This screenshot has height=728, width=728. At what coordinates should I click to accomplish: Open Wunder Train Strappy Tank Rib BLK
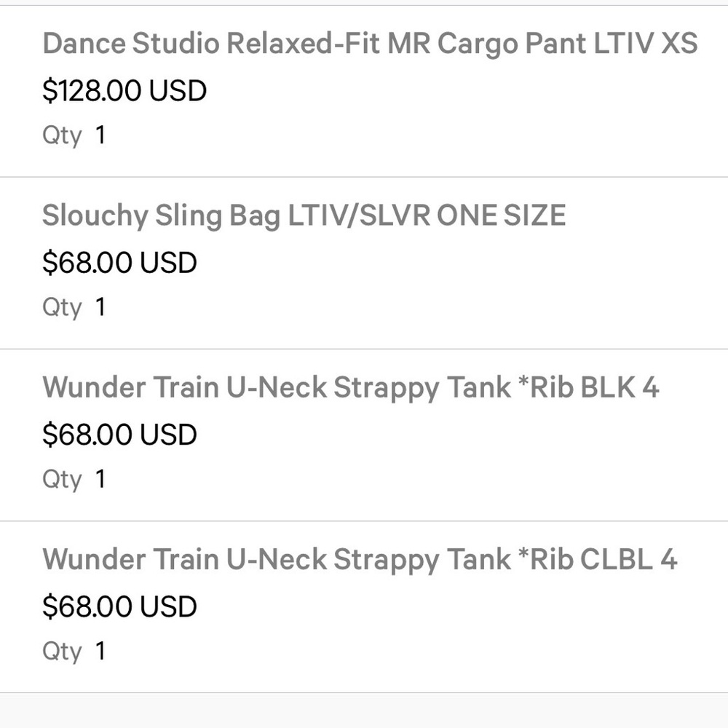(351, 388)
